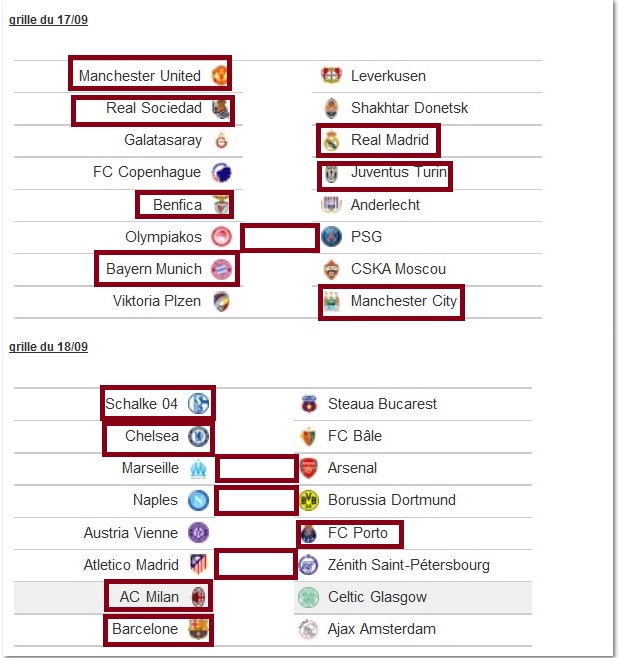The image size is (620, 658).
Task: Select the Galatasaray logo icon
Action: click(x=221, y=140)
